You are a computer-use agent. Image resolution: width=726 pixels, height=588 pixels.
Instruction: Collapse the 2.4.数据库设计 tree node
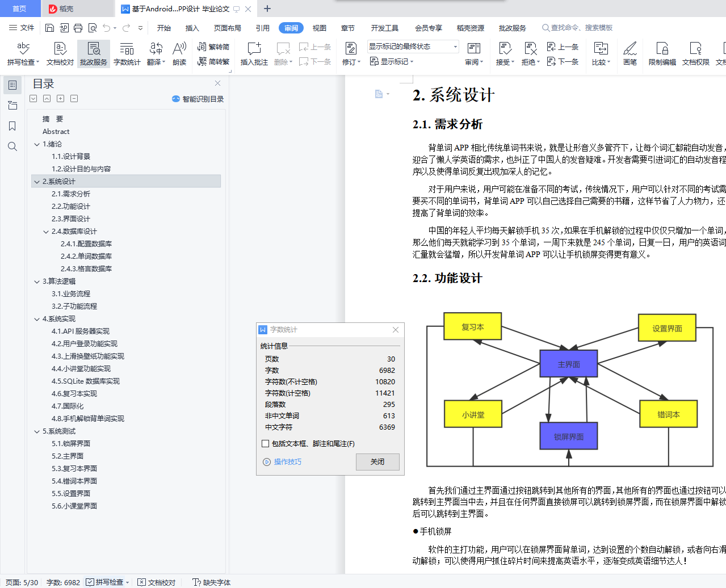point(46,232)
